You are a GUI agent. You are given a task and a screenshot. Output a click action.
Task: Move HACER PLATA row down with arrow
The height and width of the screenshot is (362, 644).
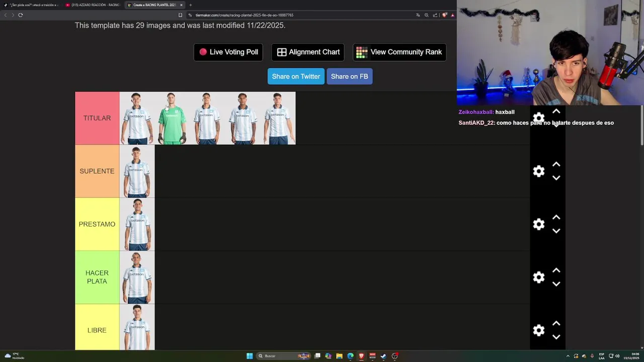(556, 284)
